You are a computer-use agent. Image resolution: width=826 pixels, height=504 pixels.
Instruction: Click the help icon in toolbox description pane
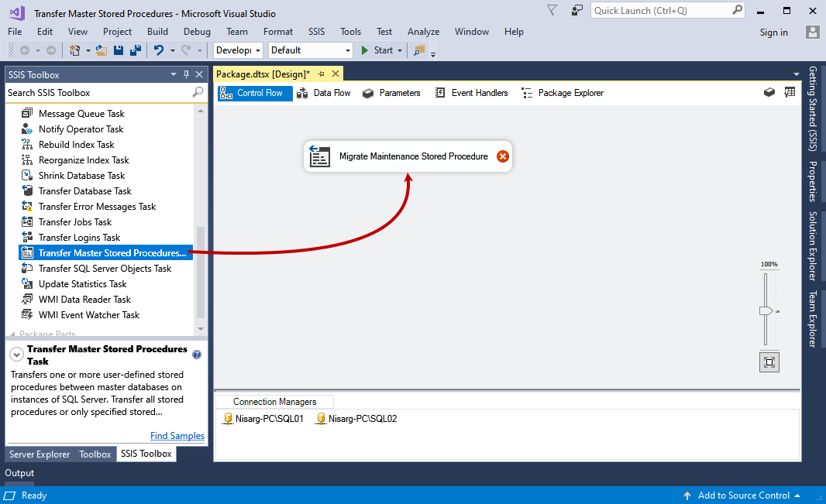click(x=197, y=355)
